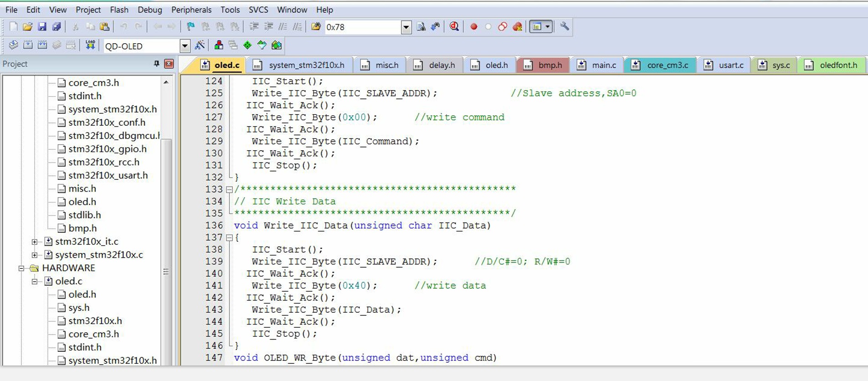The height and width of the screenshot is (381, 868).
Task: Expand the stm32f10x_it.c tree node
Action: point(35,242)
